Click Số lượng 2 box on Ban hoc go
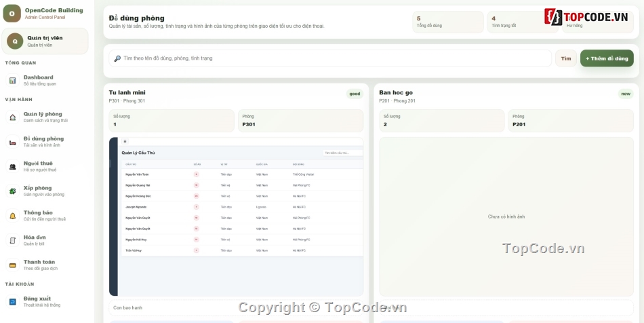The image size is (644, 323). point(442,120)
